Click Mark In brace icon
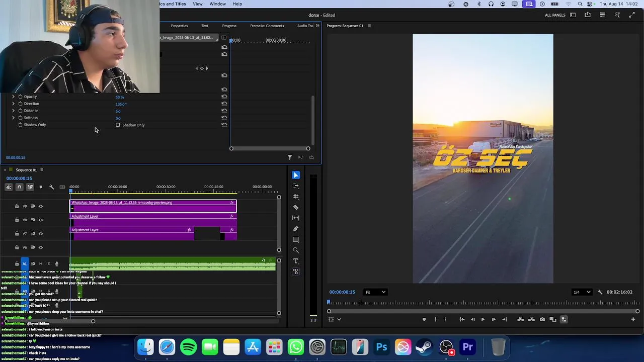 [x=435, y=319]
